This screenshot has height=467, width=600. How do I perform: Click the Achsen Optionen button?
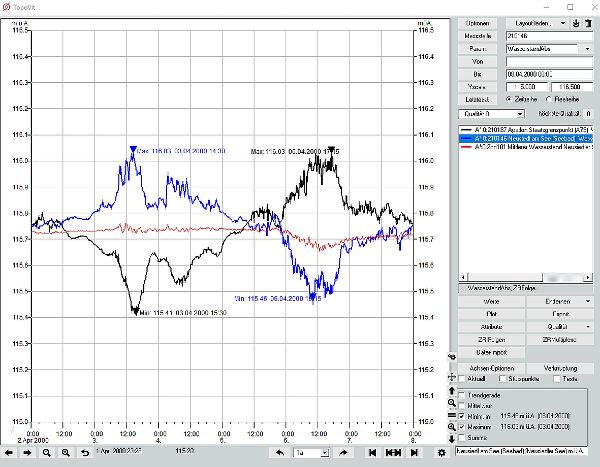coord(491,368)
